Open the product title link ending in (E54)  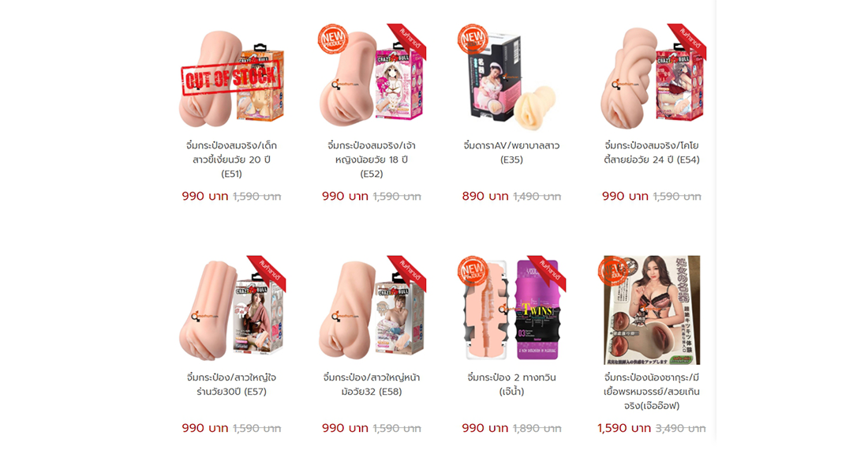[652, 153]
